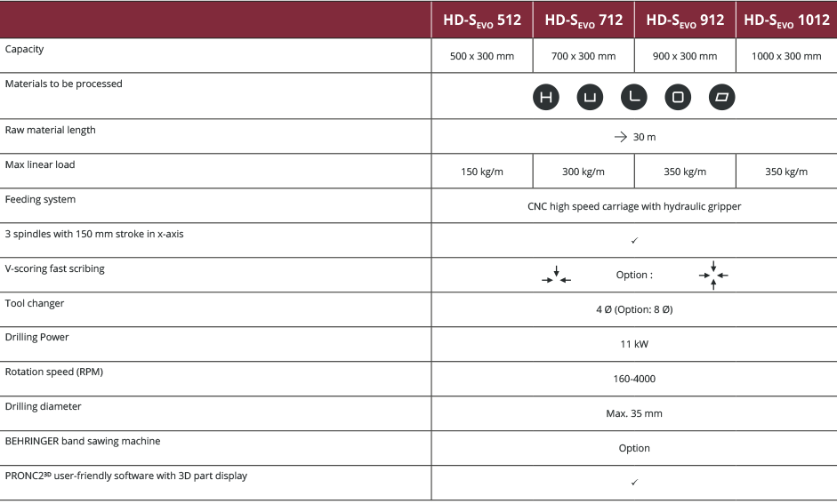This screenshot has height=504, width=837.
Task: Click the 350 kg/m cell under 1012
Action: (x=786, y=172)
